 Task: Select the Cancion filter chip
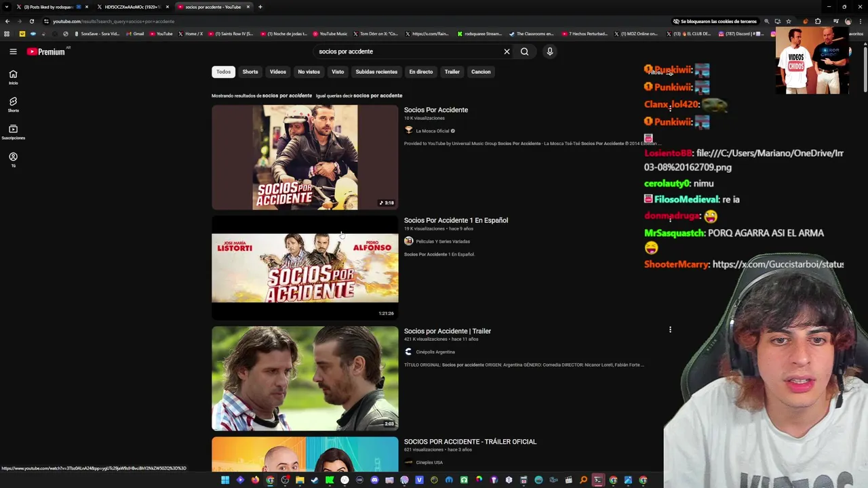coord(481,72)
